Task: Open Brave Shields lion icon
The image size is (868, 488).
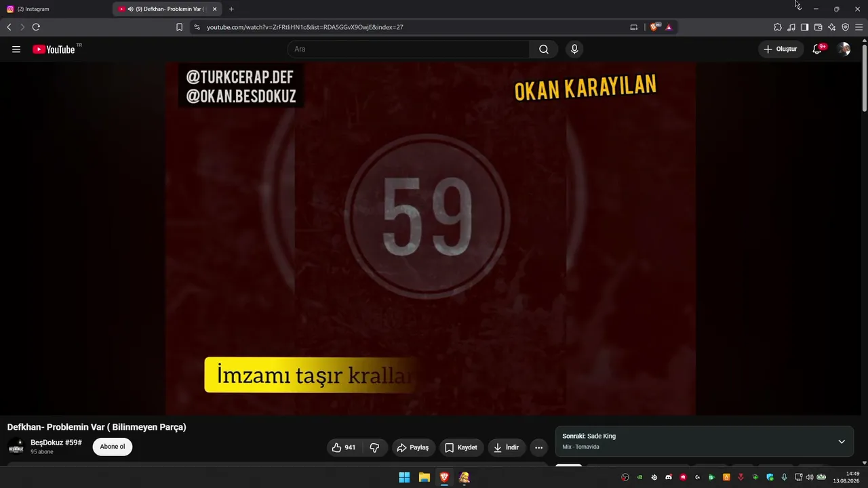Action: (x=654, y=27)
